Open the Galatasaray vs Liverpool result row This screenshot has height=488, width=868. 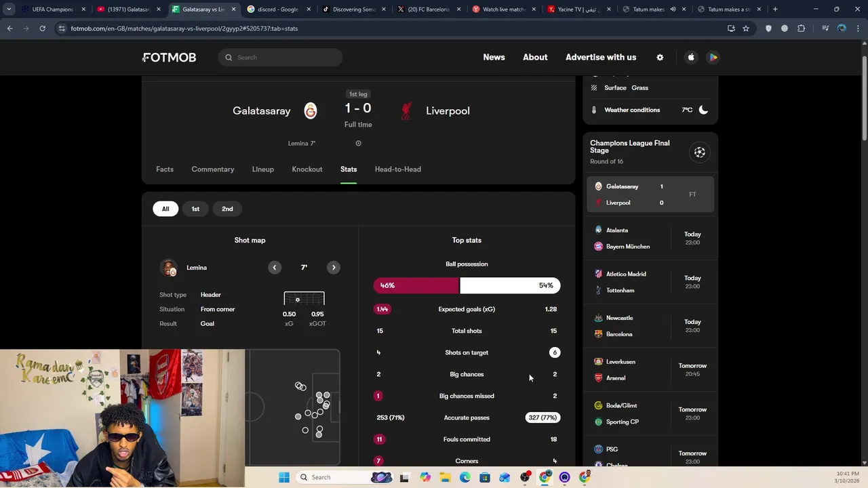[x=650, y=195]
